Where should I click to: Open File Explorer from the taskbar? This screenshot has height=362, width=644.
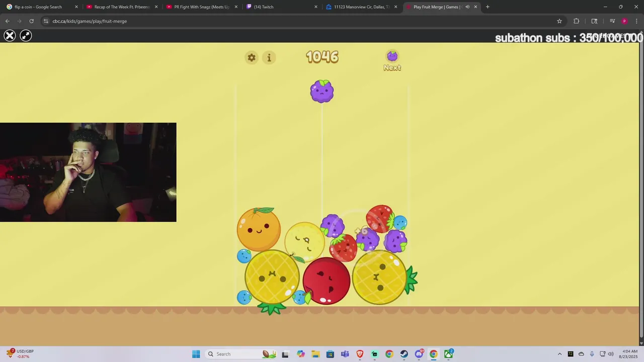point(315,354)
